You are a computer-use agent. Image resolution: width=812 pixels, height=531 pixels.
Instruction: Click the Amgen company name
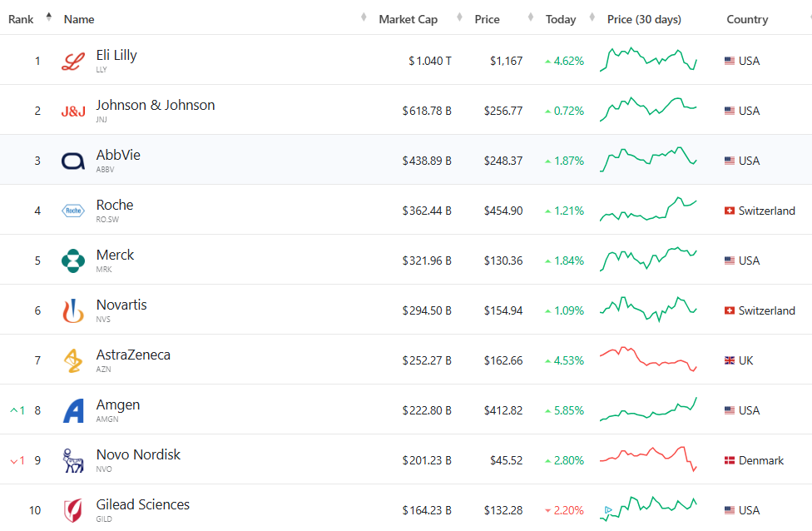click(118, 405)
